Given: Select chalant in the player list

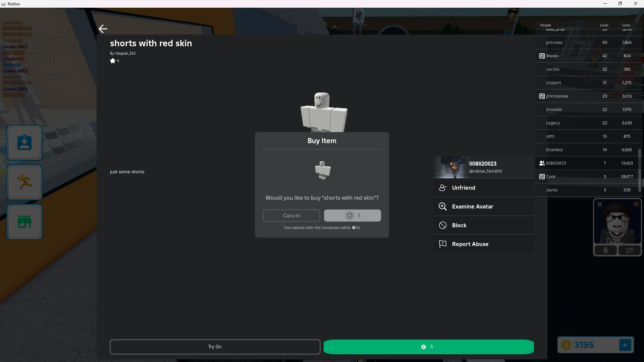Looking at the screenshot, I should [x=589, y=83].
